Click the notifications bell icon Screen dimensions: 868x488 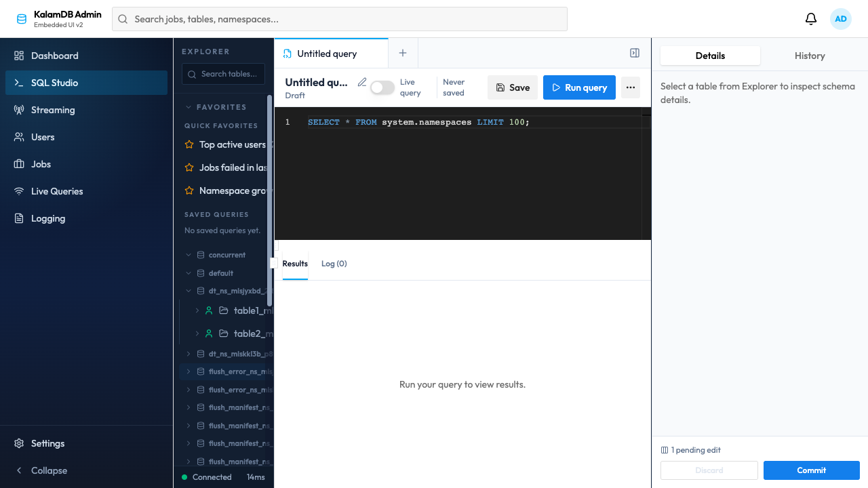pyautogui.click(x=810, y=19)
